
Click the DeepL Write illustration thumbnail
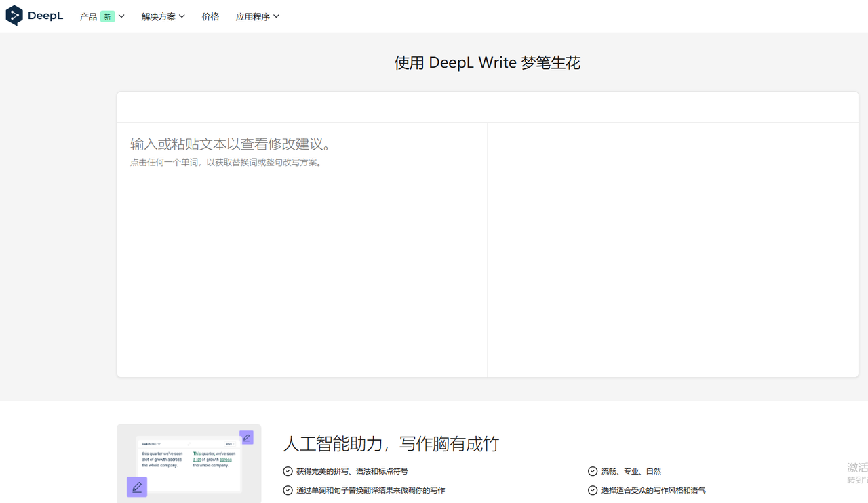[189, 464]
